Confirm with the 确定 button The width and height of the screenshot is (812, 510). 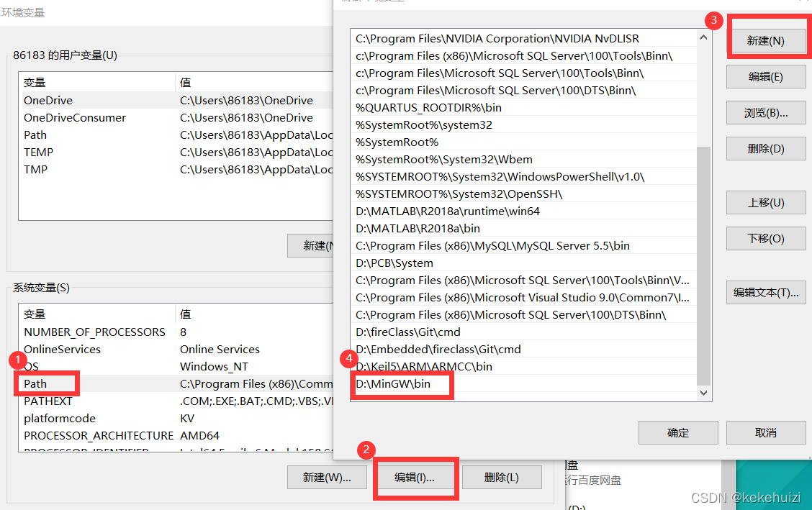pos(678,432)
